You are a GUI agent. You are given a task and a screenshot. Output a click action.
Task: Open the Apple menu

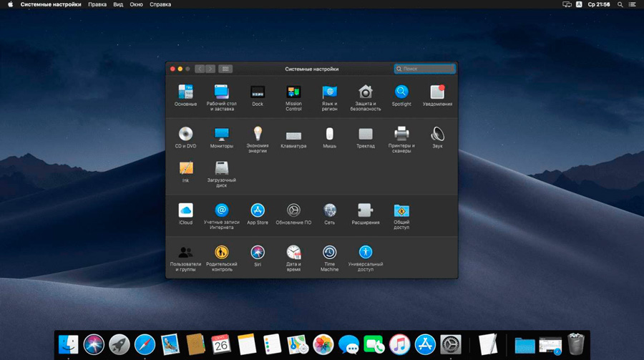[x=10, y=4]
